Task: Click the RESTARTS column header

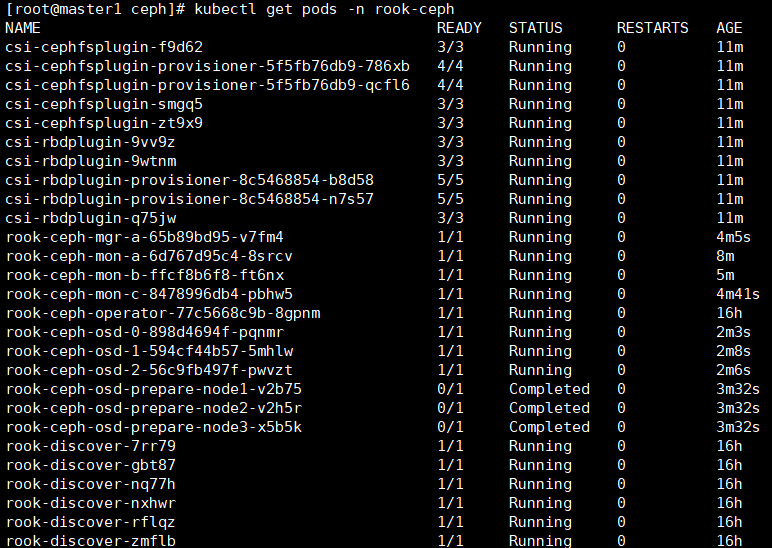Action: (652, 28)
